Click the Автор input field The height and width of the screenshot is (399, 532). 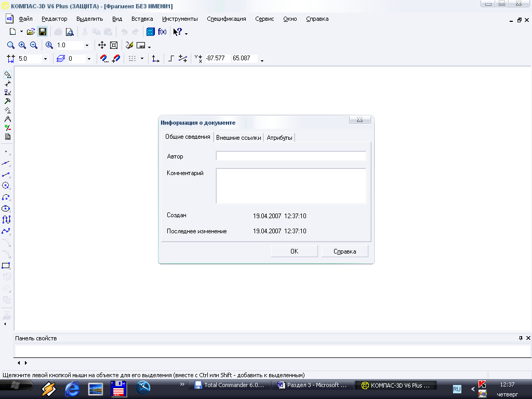click(291, 156)
